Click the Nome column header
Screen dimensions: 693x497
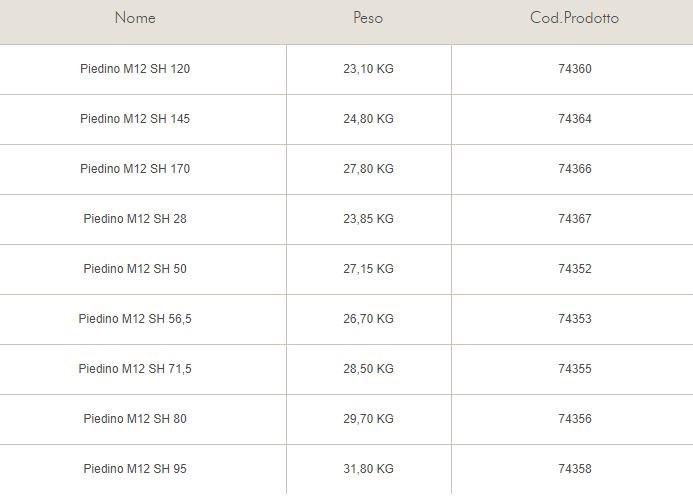(x=135, y=18)
